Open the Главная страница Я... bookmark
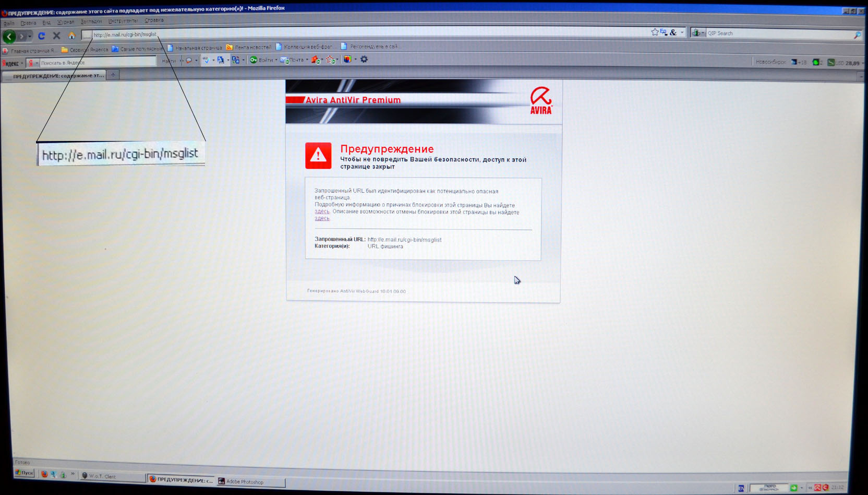Image resolution: width=868 pixels, height=495 pixels. click(x=29, y=51)
